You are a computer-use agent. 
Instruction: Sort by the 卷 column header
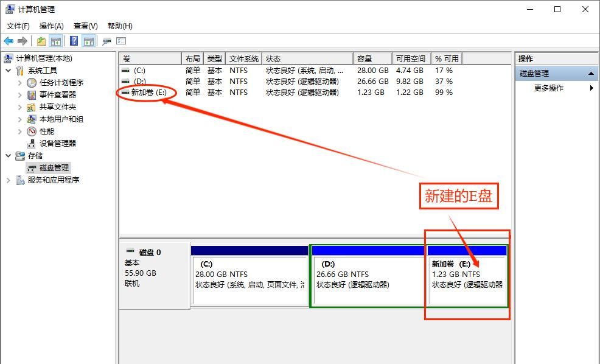pyautogui.click(x=150, y=58)
